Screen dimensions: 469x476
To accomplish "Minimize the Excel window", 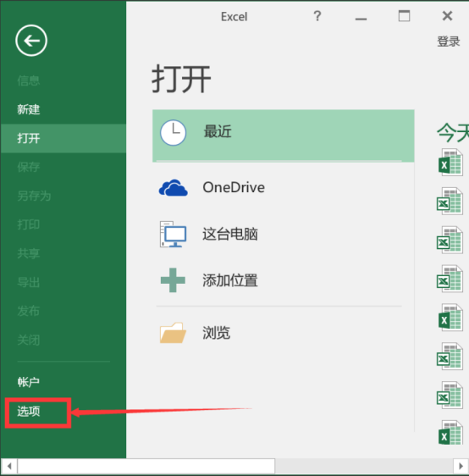I will coord(361,19).
